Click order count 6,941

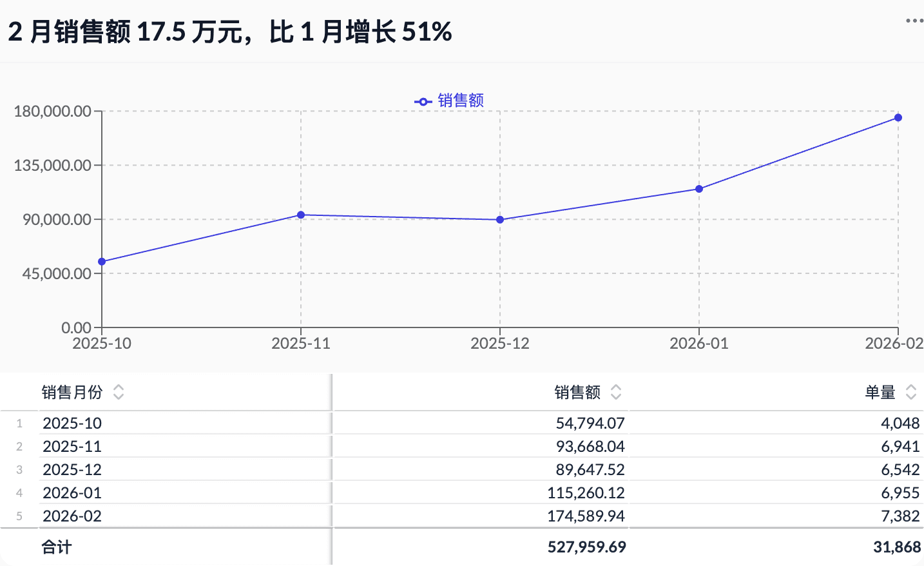coord(900,447)
